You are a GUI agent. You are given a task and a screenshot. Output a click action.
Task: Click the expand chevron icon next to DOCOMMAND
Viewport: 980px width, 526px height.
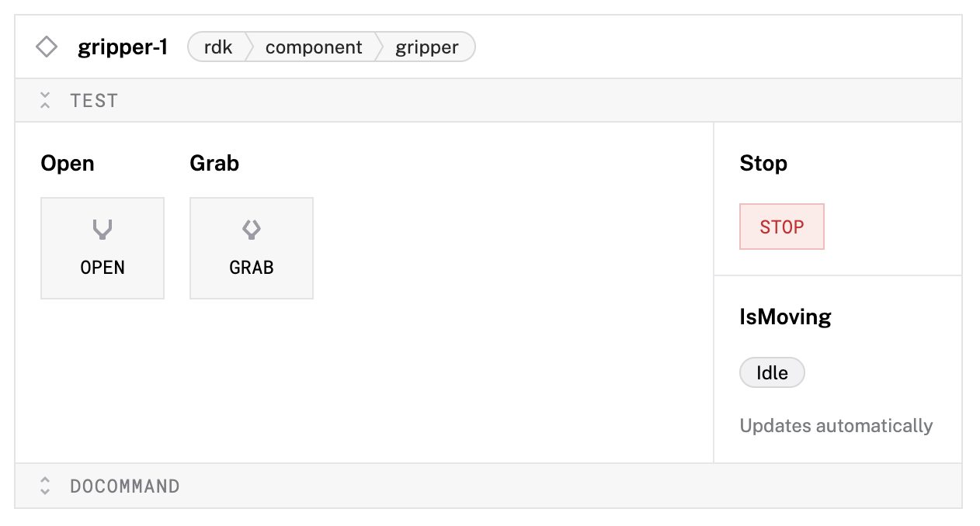coord(45,485)
